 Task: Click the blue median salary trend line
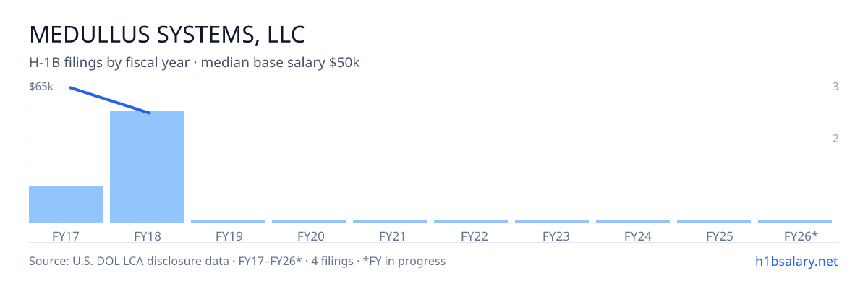click(x=110, y=100)
